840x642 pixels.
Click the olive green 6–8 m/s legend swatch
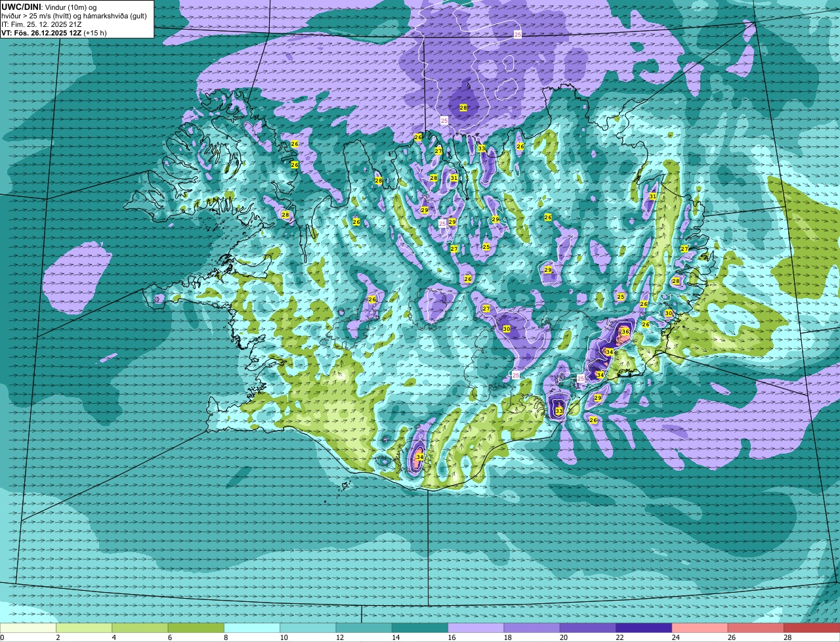196,628
